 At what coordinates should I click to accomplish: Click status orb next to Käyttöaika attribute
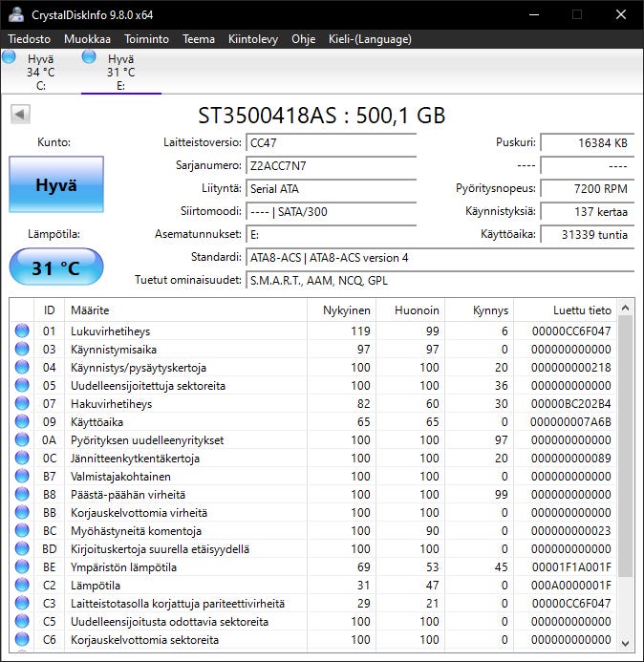tap(22, 422)
